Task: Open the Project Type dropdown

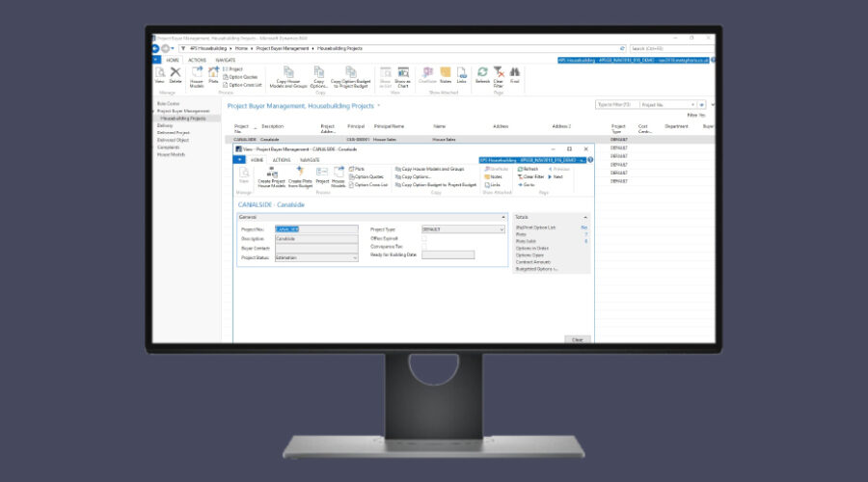Action: click(x=501, y=229)
